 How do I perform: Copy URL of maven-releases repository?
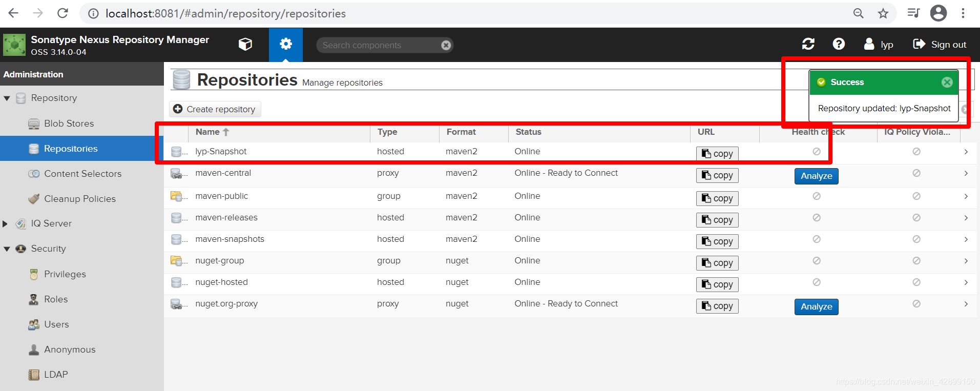[717, 220]
